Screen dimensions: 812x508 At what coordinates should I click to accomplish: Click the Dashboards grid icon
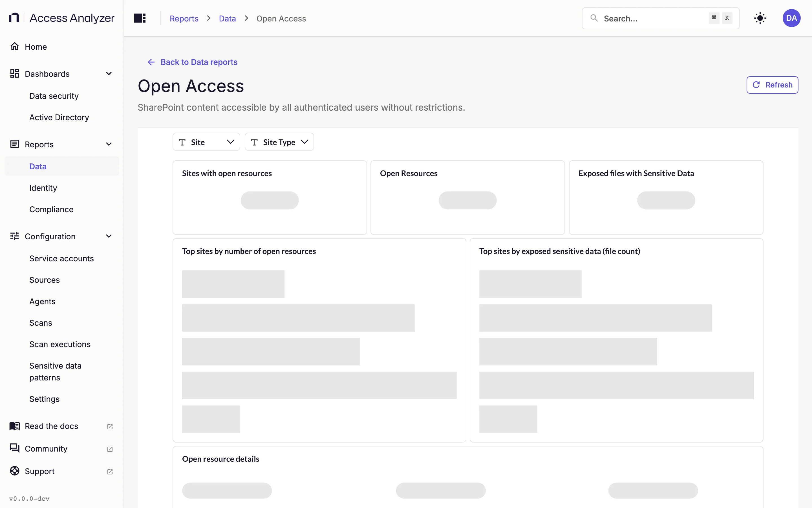click(x=14, y=74)
